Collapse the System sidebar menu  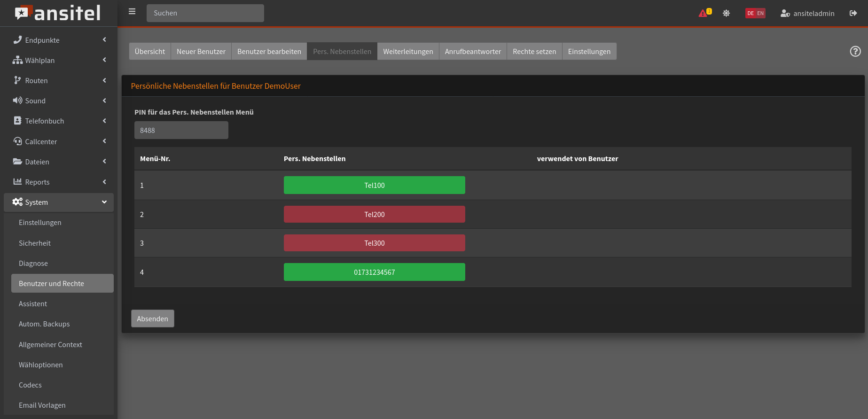click(x=59, y=202)
